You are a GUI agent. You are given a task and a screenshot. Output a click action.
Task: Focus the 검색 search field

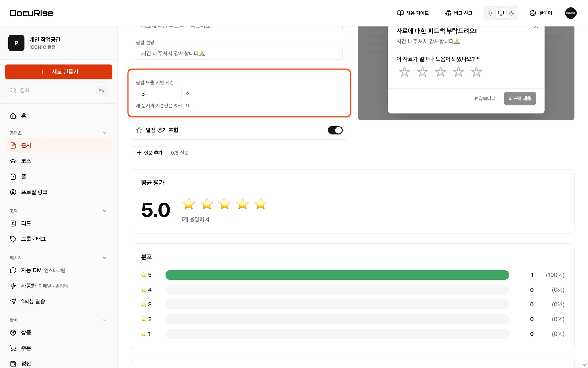pos(59,90)
